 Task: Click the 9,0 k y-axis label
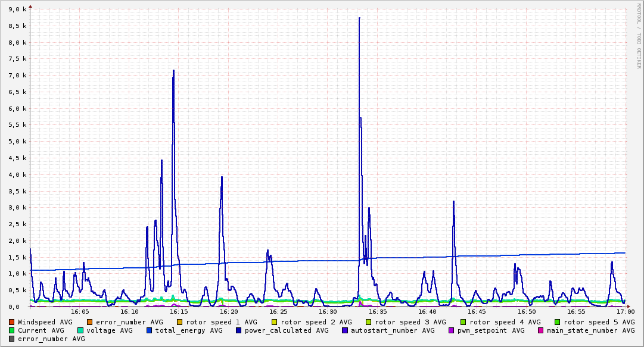click(x=18, y=10)
